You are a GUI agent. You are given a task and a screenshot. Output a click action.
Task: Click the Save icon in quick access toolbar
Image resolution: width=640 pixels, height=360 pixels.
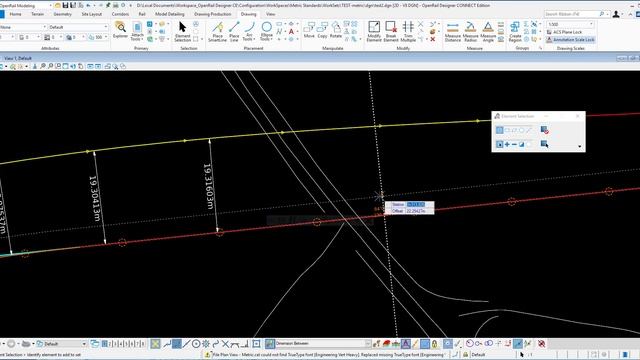tap(65, 5)
